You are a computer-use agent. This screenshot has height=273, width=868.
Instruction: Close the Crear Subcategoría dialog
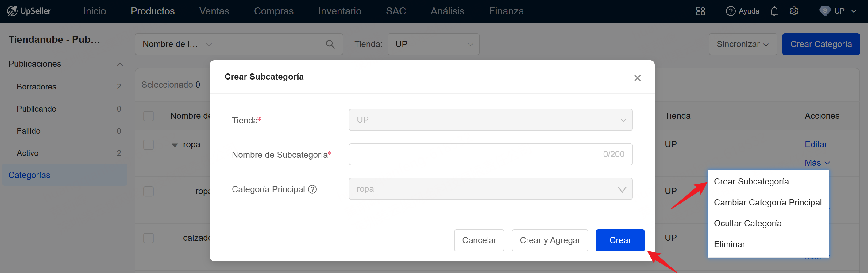(637, 78)
